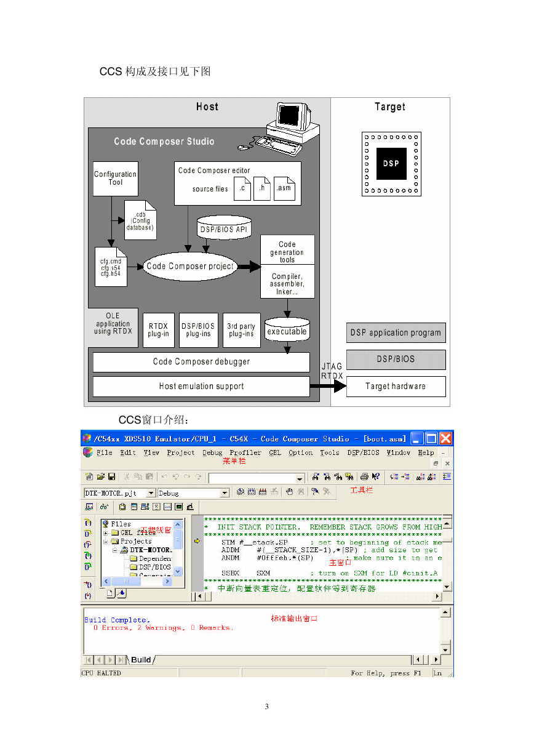Click the Rebuild All icon
Screen dimensions: 534x756
263,492
